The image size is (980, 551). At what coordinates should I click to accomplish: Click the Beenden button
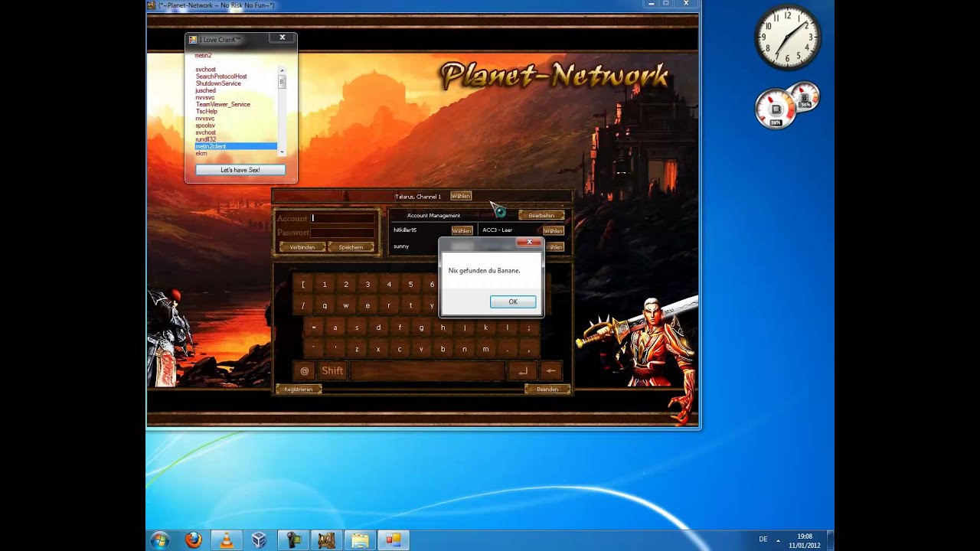[x=547, y=390]
